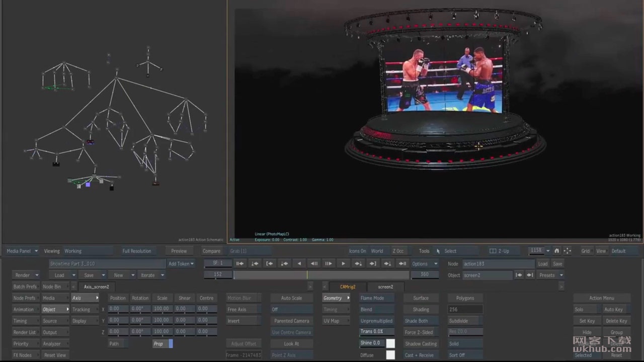This screenshot has height=362, width=644.
Task: Click the Preview button
Action: (x=179, y=251)
